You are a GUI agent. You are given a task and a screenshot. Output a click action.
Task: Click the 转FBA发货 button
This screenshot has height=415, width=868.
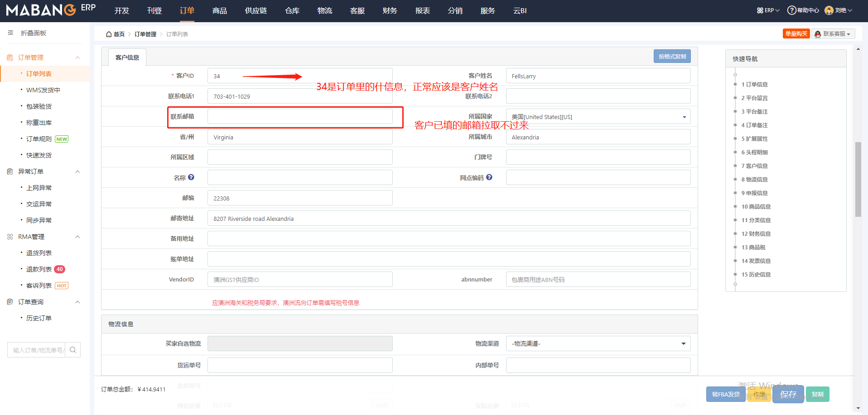(x=726, y=394)
